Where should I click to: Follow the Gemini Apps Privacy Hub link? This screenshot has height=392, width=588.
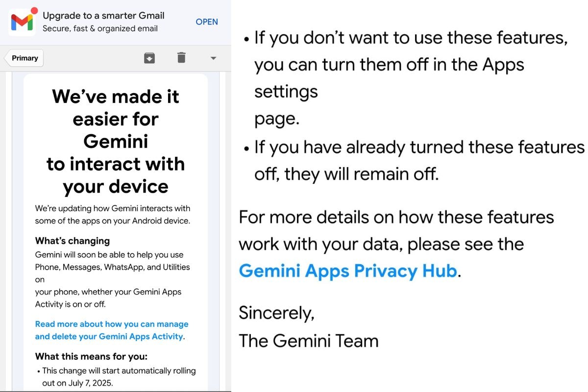tap(348, 271)
